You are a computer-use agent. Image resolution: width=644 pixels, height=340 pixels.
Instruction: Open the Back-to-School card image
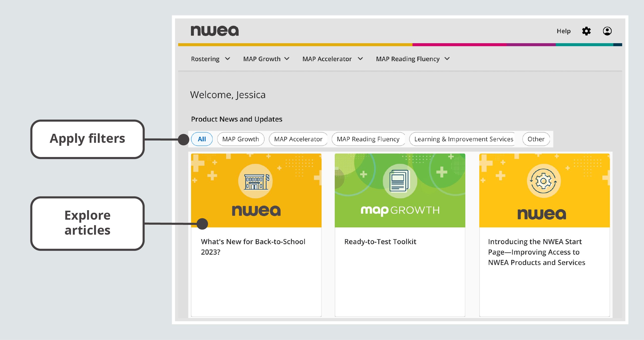coord(256,190)
